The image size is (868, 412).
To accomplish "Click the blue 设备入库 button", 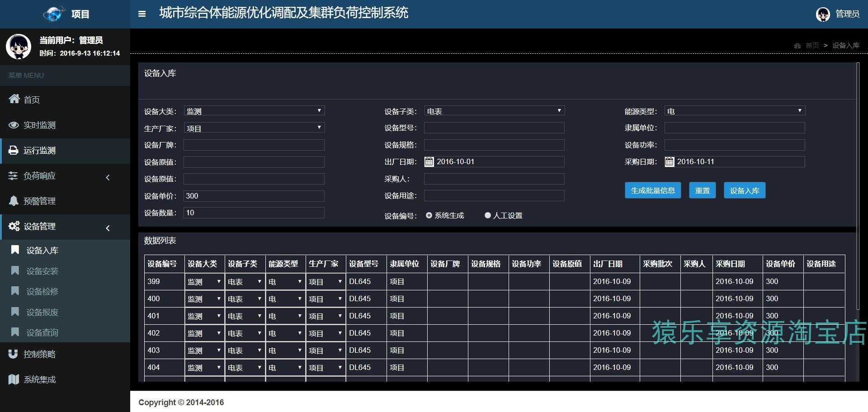I will point(745,190).
